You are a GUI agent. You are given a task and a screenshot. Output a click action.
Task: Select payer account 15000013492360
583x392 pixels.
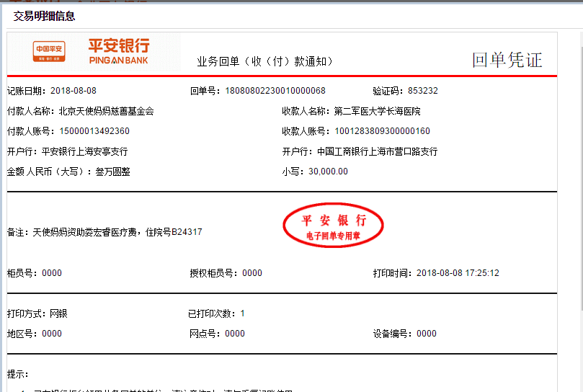click(x=94, y=131)
